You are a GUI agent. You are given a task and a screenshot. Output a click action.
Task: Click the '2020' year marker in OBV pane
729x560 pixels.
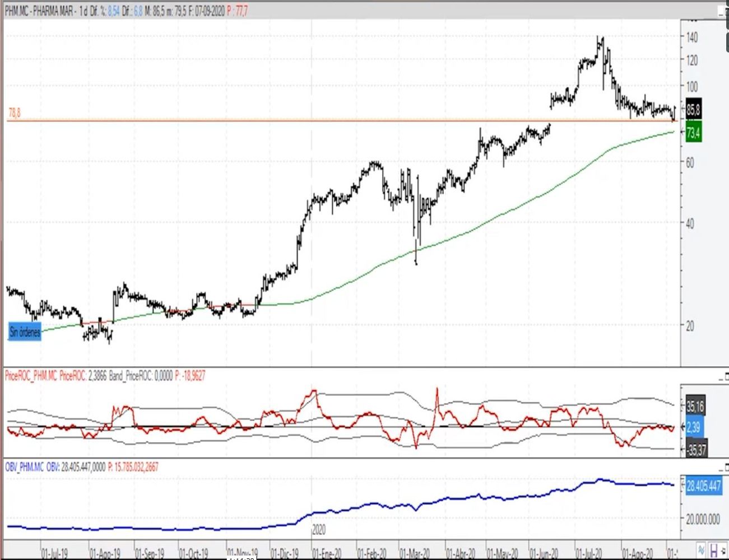click(x=318, y=530)
